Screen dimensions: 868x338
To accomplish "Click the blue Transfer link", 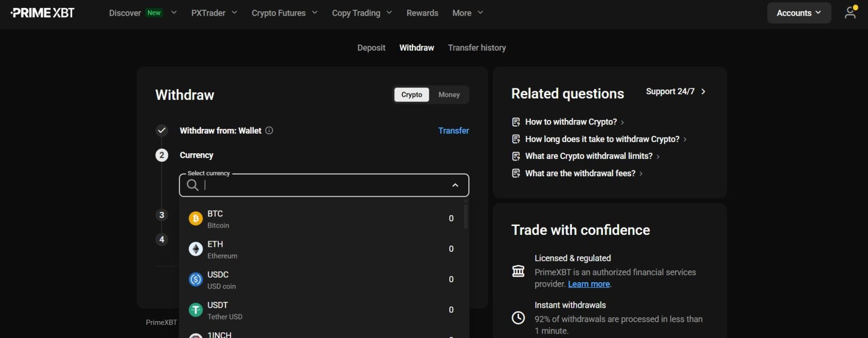I will pos(453,131).
